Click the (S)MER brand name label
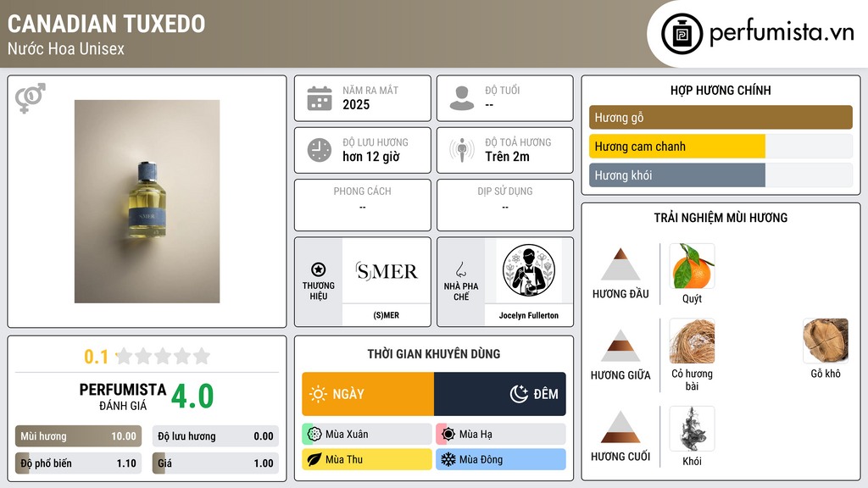The width and height of the screenshot is (868, 488). [x=386, y=315]
